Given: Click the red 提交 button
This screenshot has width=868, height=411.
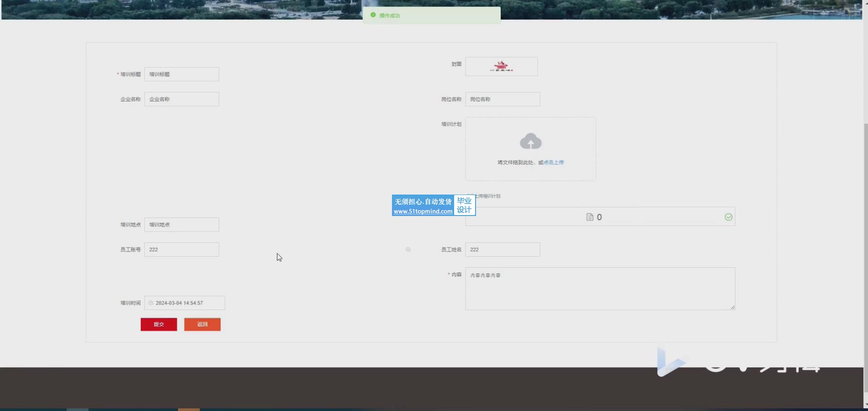Looking at the screenshot, I should (x=159, y=324).
